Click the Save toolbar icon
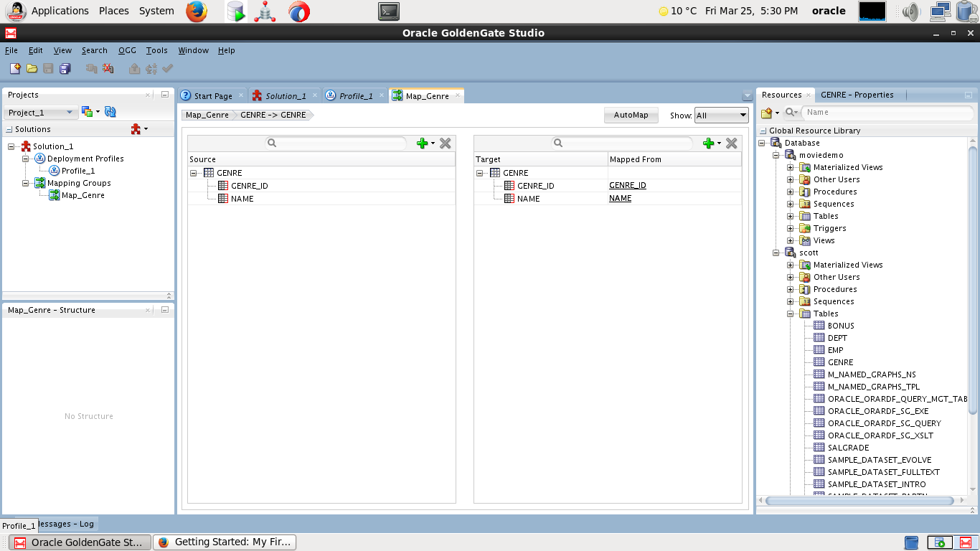Image resolution: width=980 pixels, height=551 pixels. pos(49,68)
